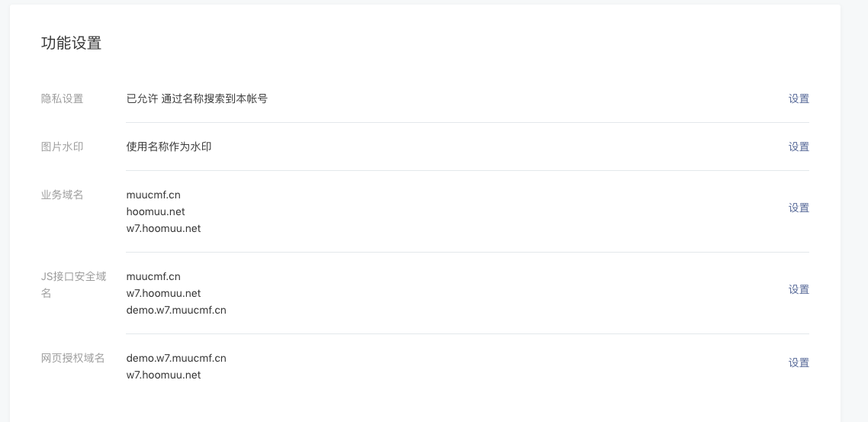Select muucmf.cn under JS接口安全域名
Viewport: 868px width, 422px height.
coord(153,276)
